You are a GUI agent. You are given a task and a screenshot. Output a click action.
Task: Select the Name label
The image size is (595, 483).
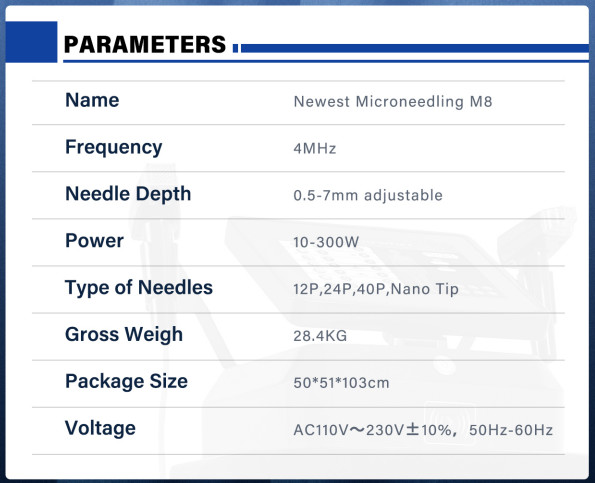pos(92,100)
